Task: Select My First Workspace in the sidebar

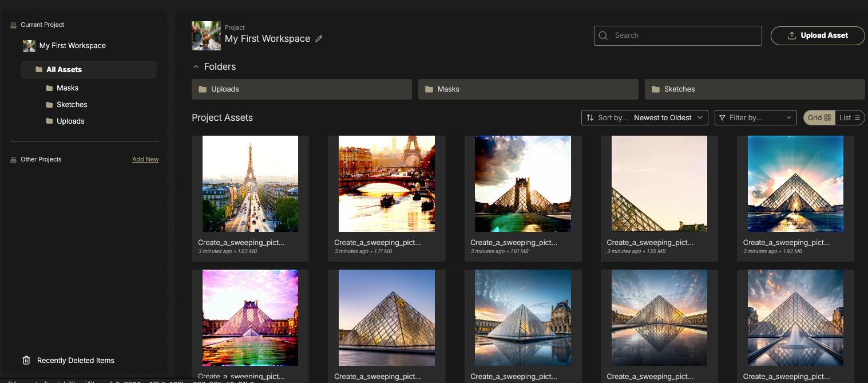Action: 73,46
